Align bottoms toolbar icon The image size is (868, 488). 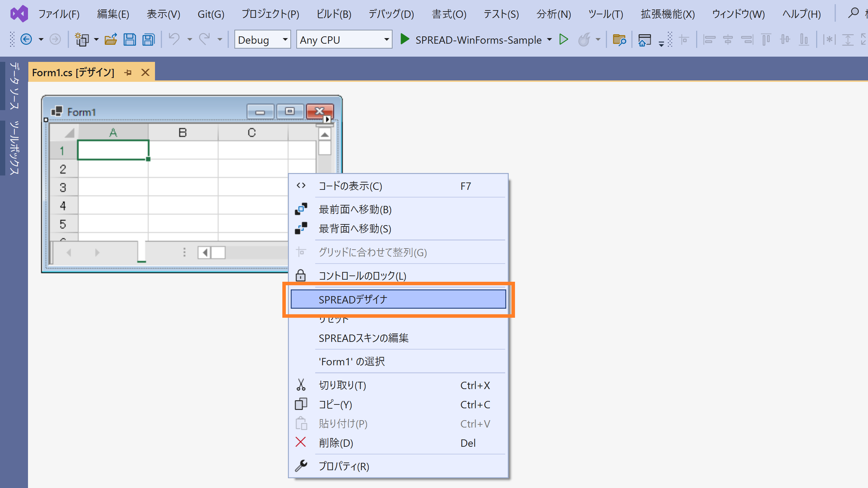click(x=804, y=40)
